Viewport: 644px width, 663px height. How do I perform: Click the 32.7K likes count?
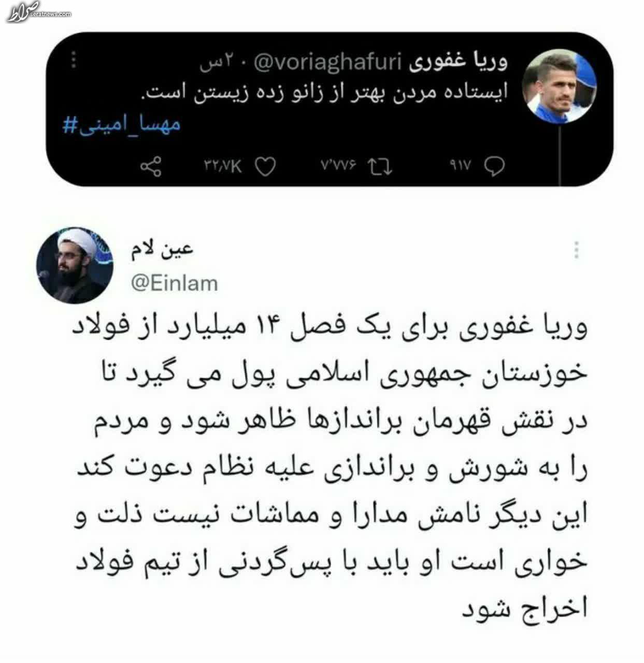tap(224, 166)
